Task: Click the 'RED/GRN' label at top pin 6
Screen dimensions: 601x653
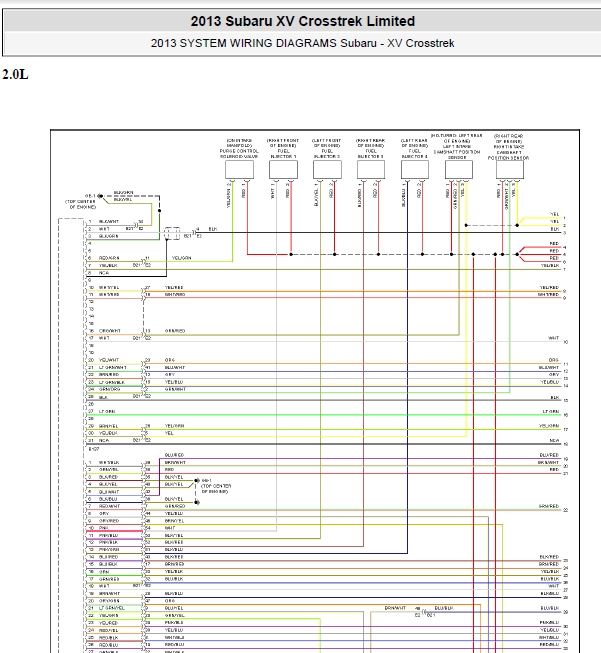Action: point(109,258)
